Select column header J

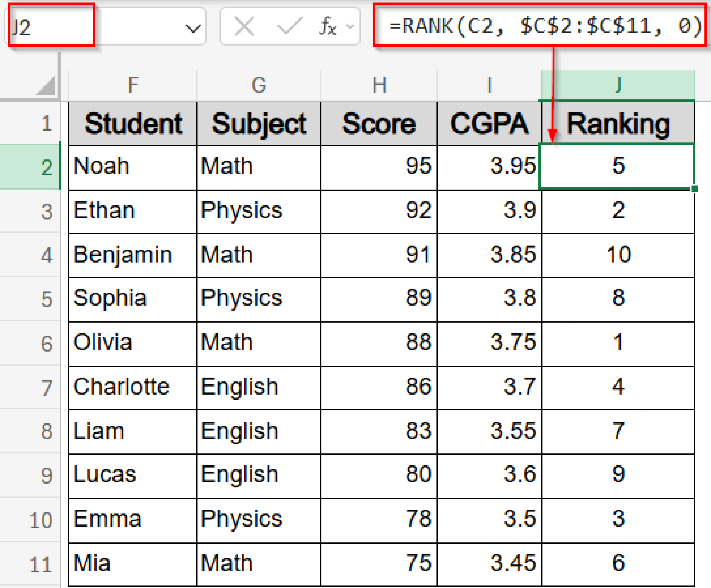click(618, 85)
